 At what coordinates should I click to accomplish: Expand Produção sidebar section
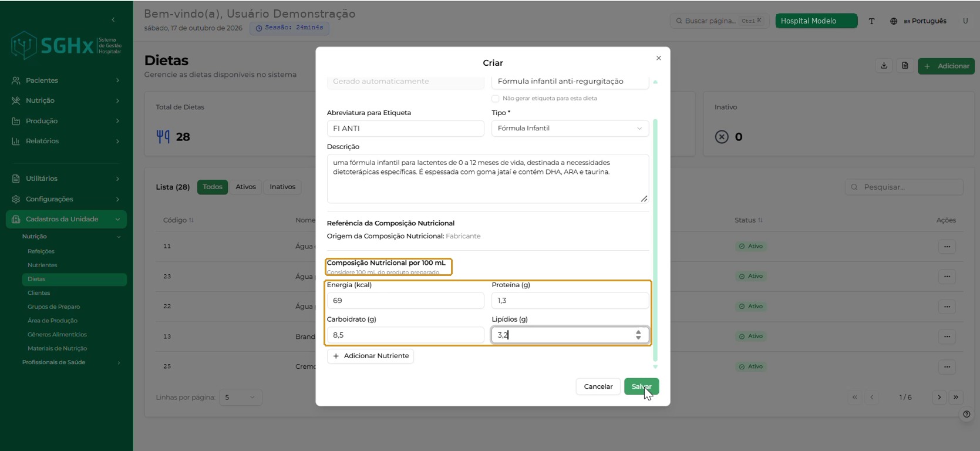(x=66, y=121)
